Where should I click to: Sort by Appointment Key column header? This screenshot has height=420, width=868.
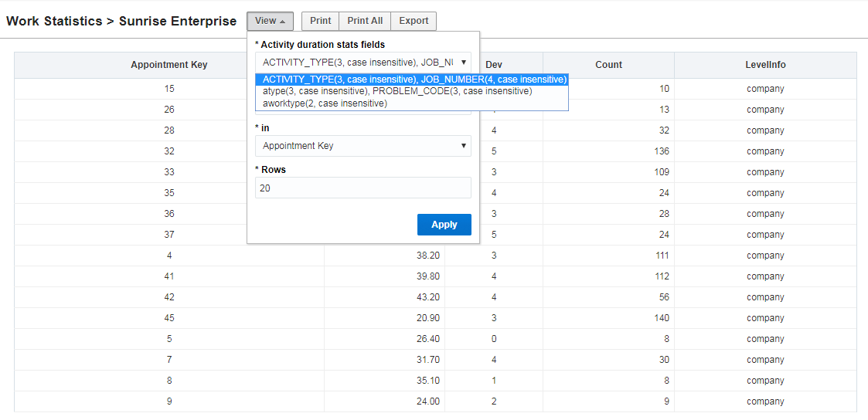(169, 65)
